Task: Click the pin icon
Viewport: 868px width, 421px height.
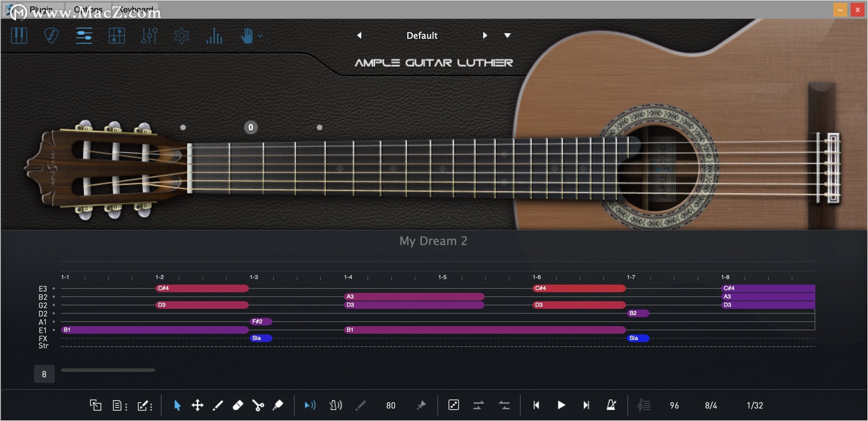Action: pyautogui.click(x=421, y=405)
